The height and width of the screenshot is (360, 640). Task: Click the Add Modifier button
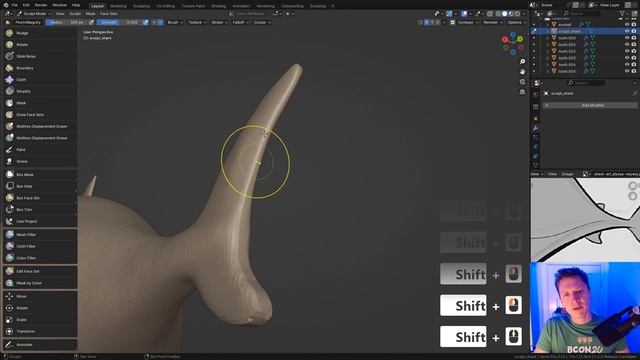click(x=590, y=105)
